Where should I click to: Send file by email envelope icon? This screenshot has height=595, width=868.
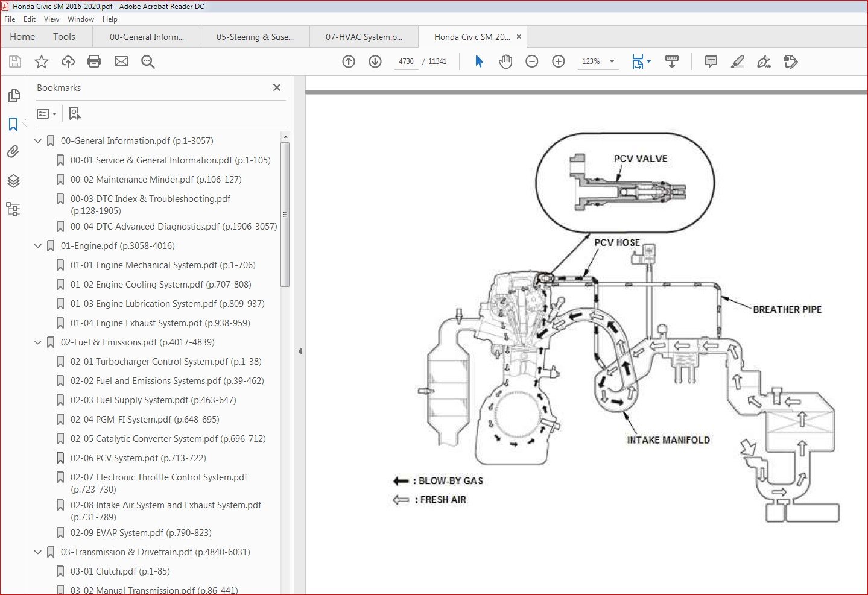point(121,61)
